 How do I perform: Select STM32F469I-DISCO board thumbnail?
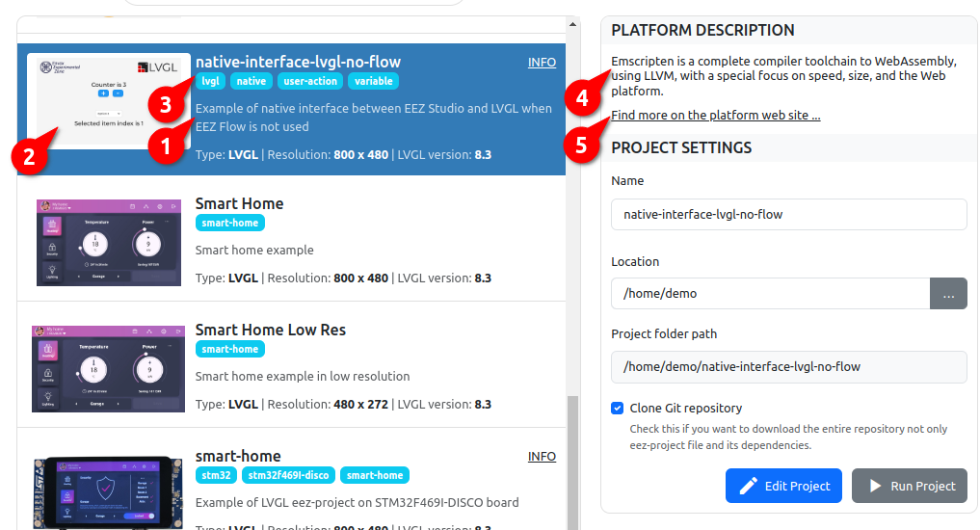pos(109,492)
